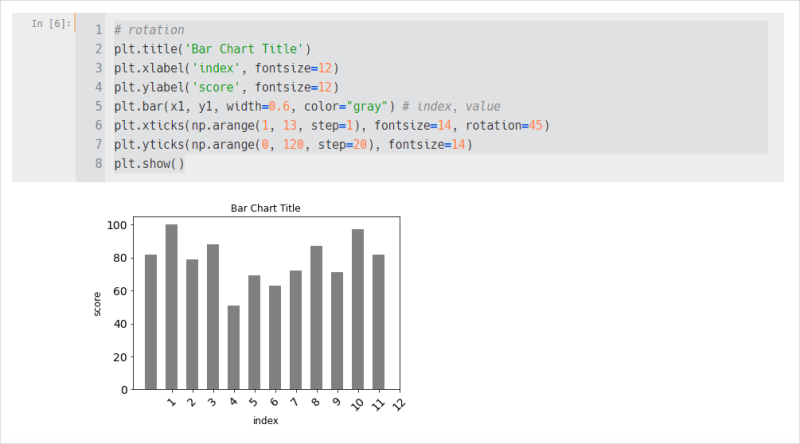
Task: Click the plt.ylabel 'score' code line
Action: tap(226, 87)
